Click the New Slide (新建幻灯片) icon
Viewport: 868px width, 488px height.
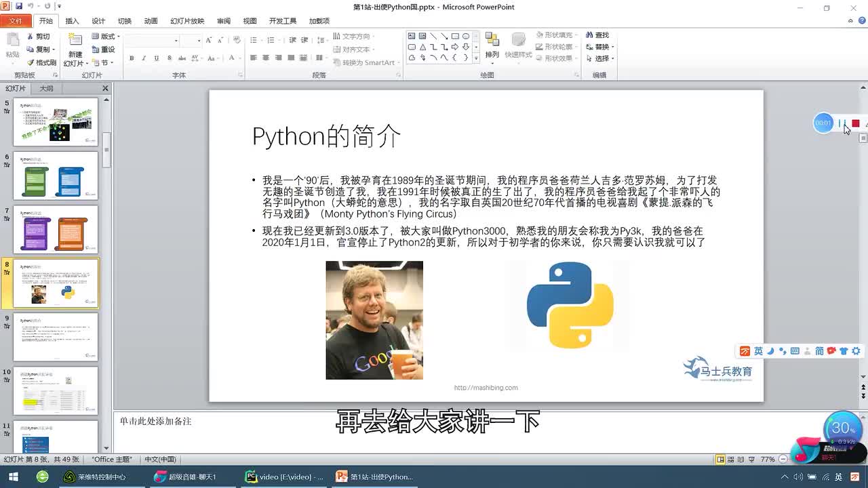point(75,41)
